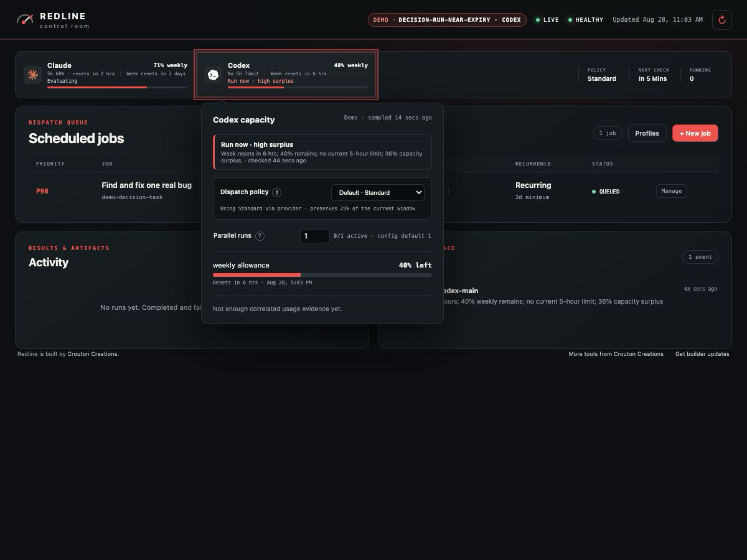The image size is (747, 560).
Task: Click the + New job button
Action: tap(695, 133)
